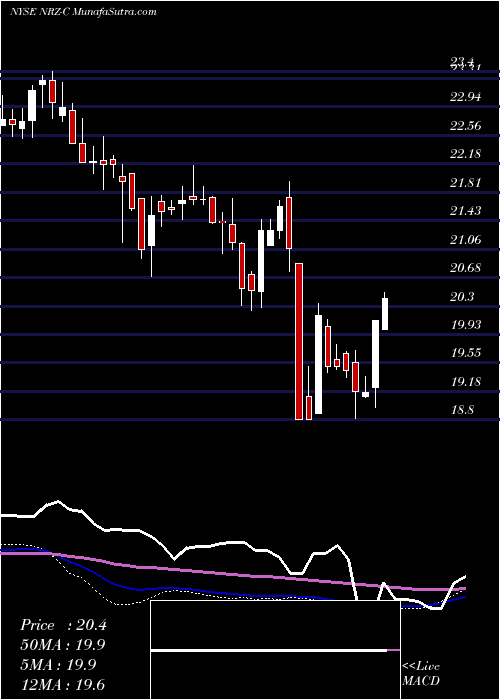Click the 5MA : 19.9 readout
This screenshot has height=700, width=500.
(58, 665)
